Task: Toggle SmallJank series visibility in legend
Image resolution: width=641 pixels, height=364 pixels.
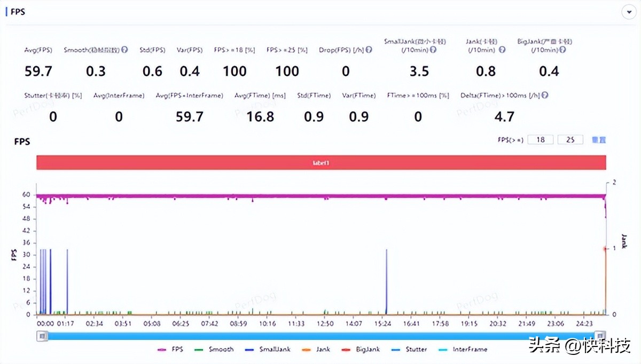Action: coord(267,350)
